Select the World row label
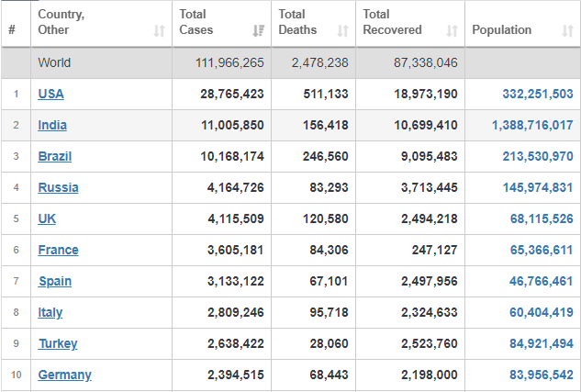The height and width of the screenshot is (392, 581). [54, 62]
